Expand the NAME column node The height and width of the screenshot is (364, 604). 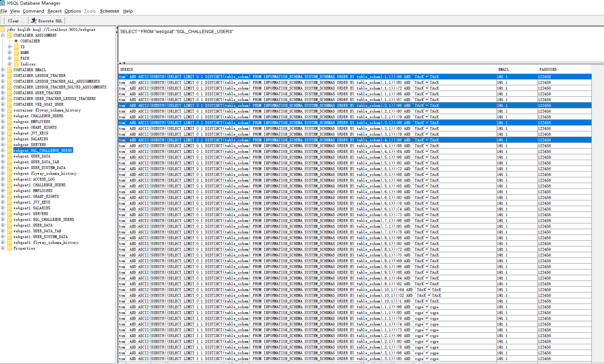10,53
